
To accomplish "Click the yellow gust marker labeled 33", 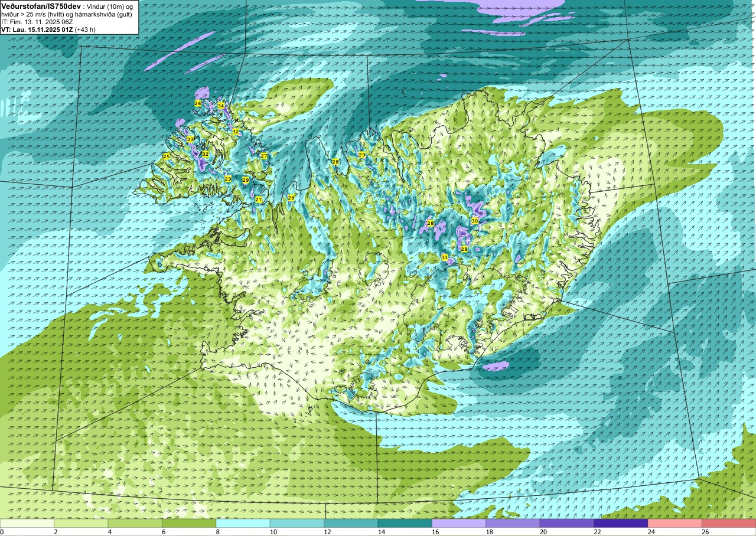I will [190, 139].
